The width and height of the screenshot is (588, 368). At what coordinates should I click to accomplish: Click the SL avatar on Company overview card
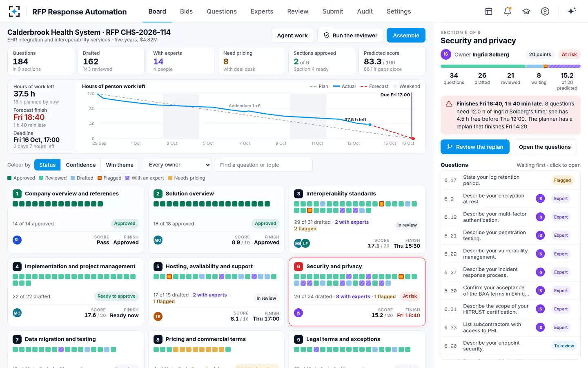(17, 240)
